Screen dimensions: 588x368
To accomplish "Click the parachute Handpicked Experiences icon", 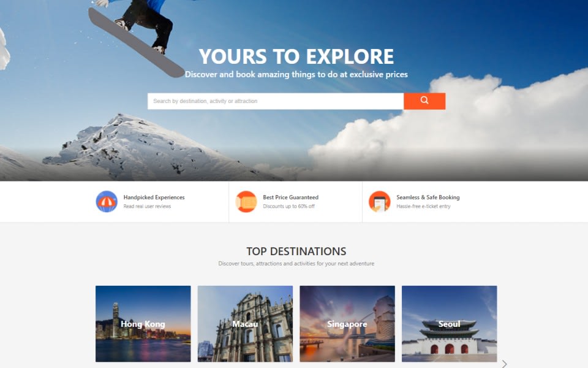I will [x=107, y=202].
